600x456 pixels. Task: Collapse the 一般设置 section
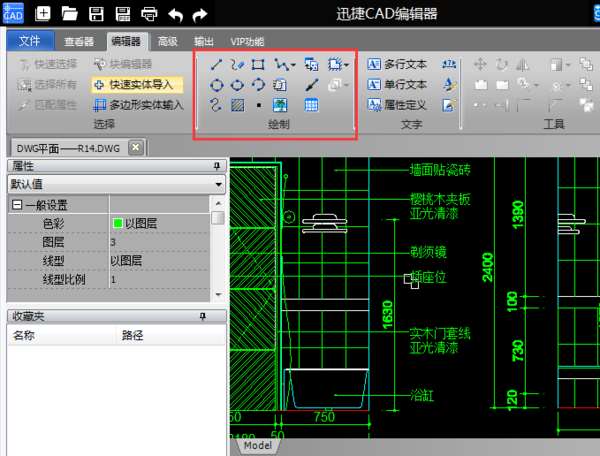16,205
